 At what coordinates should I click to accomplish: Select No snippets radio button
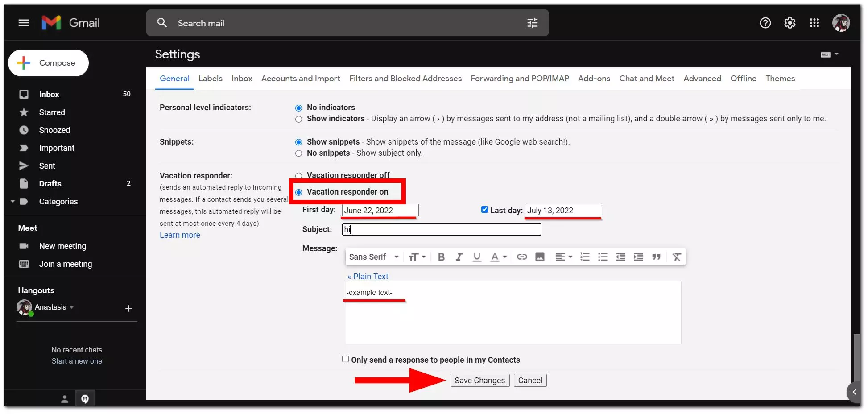click(299, 153)
